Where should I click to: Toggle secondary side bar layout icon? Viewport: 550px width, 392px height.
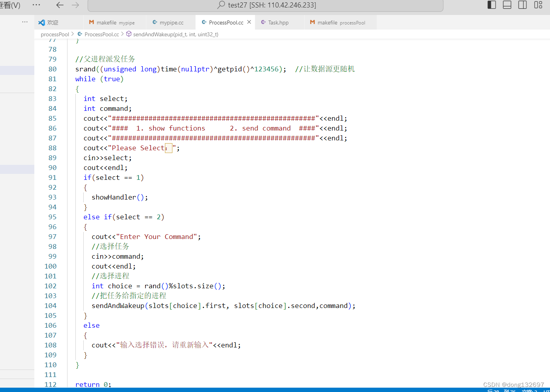click(522, 5)
